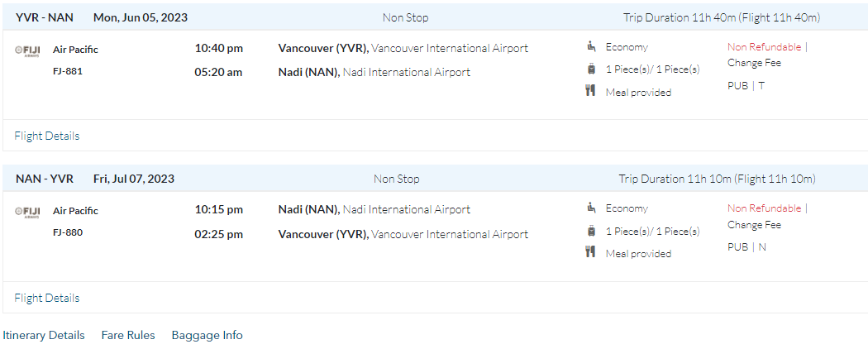
Task: Click the Fiji Airways logo for FJ-881
Action: click(27, 50)
